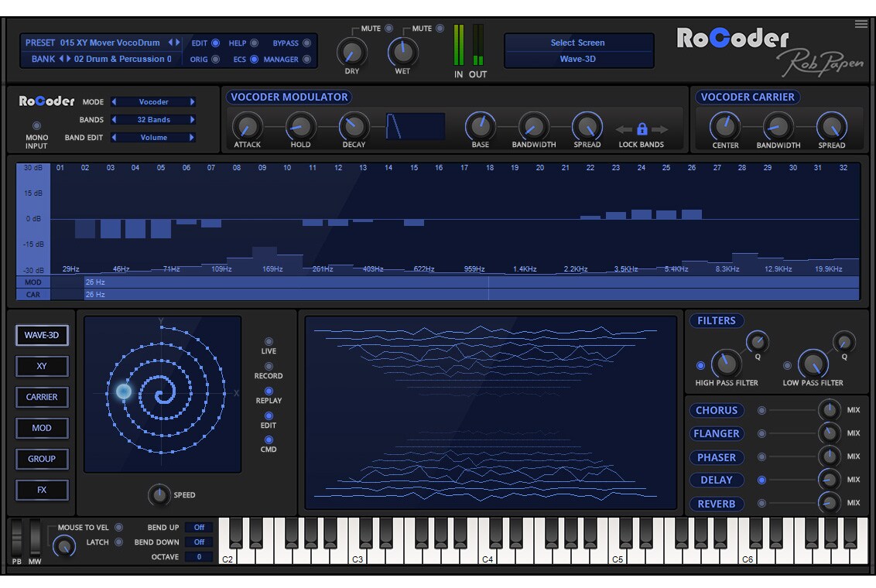The width and height of the screenshot is (876, 588).
Task: Open the hamburger menu in top-right corner
Action: pos(861,24)
